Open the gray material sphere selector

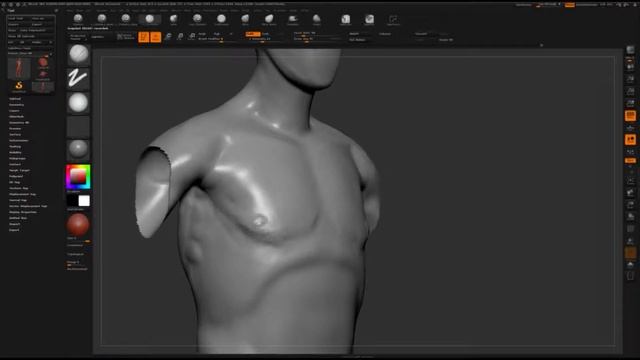click(78, 149)
